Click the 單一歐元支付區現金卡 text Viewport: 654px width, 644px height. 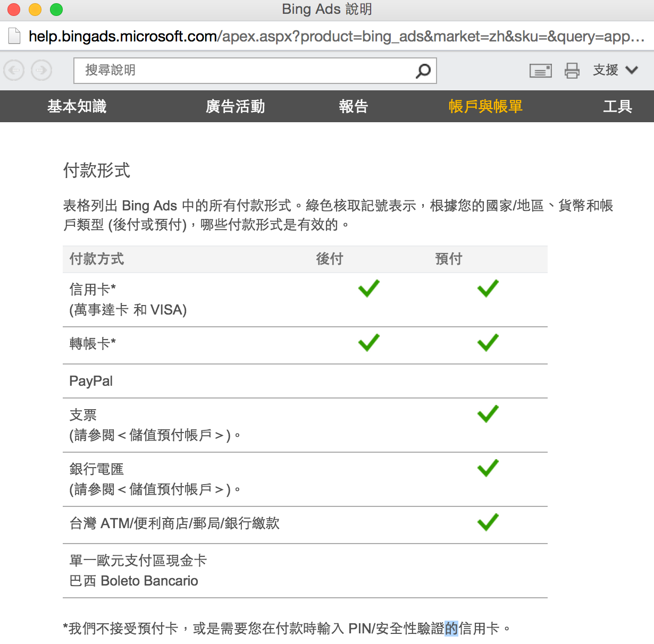[x=138, y=561]
